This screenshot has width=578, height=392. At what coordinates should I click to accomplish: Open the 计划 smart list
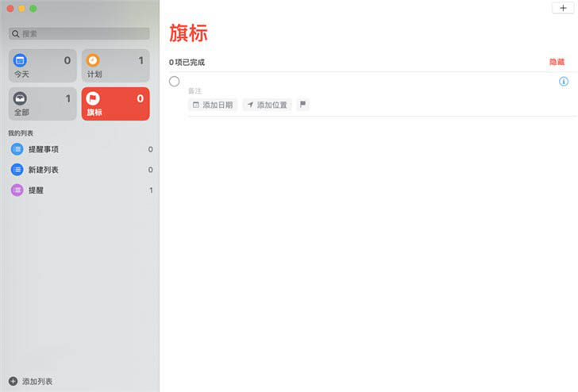[116, 66]
